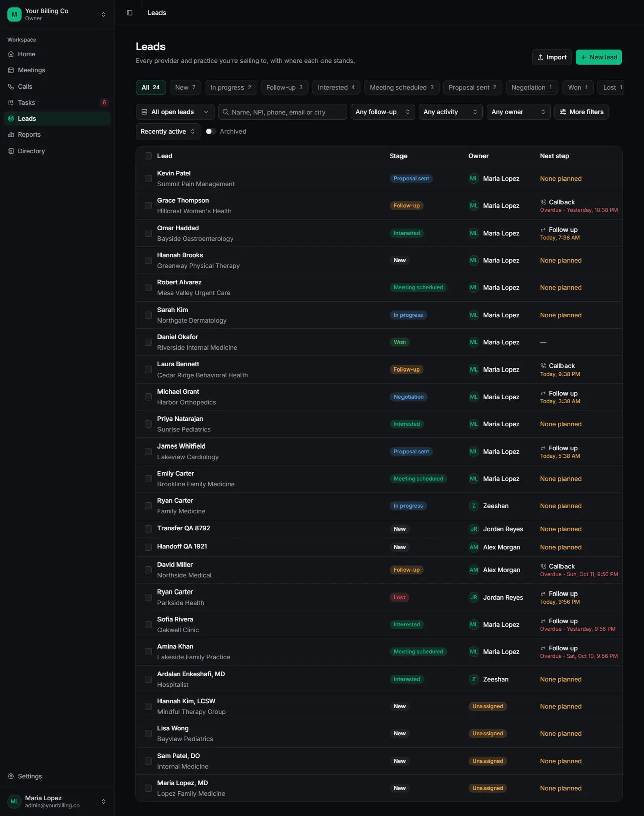This screenshot has width=644, height=816.
Task: Click the Meetings calendar icon
Action: click(x=11, y=70)
